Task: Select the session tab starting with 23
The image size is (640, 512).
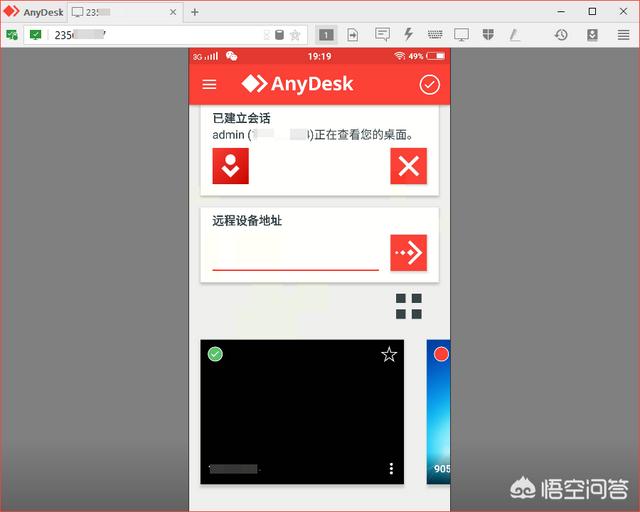Action: [x=124, y=12]
